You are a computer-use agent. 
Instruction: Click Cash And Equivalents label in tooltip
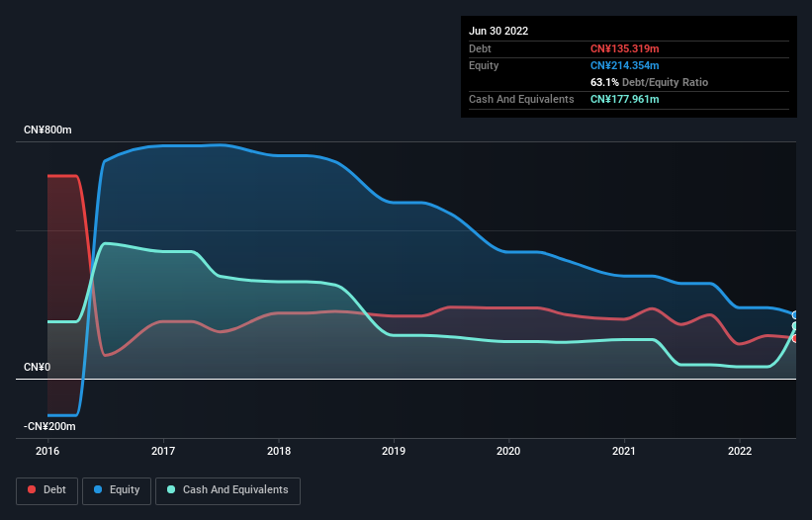pyautogui.click(x=521, y=99)
